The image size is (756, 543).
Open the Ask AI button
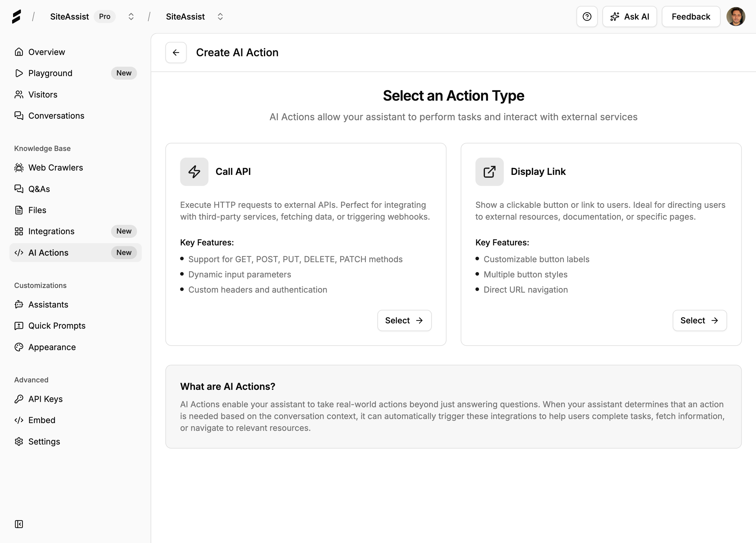tap(629, 17)
